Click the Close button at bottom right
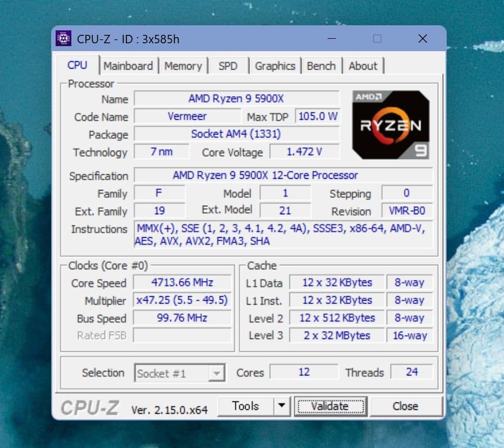 click(406, 405)
